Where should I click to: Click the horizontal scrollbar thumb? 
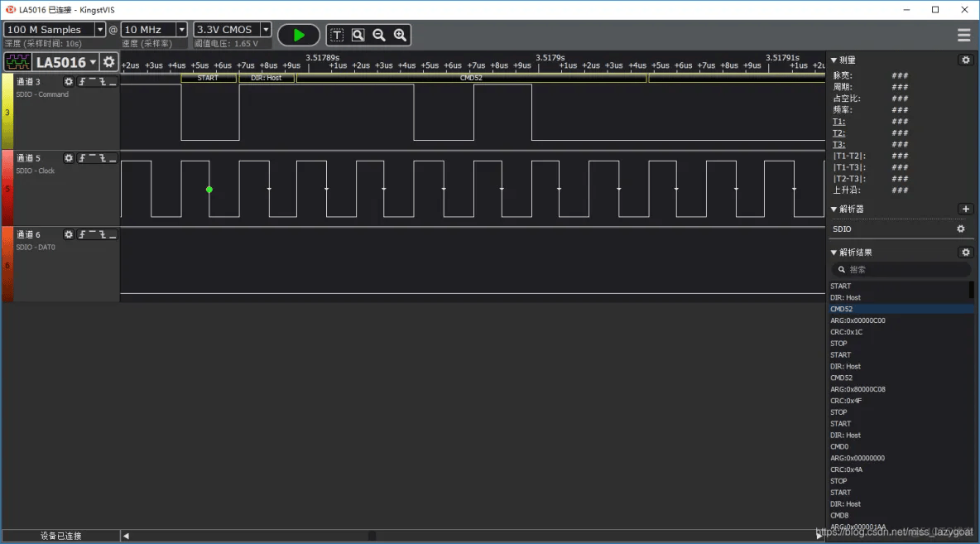tap(372, 536)
